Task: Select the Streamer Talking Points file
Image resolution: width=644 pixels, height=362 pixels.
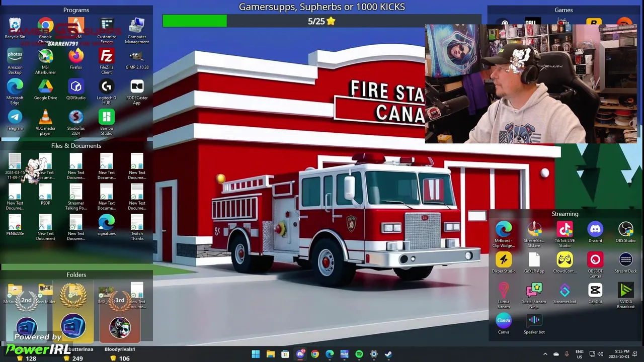Action: tap(76, 198)
